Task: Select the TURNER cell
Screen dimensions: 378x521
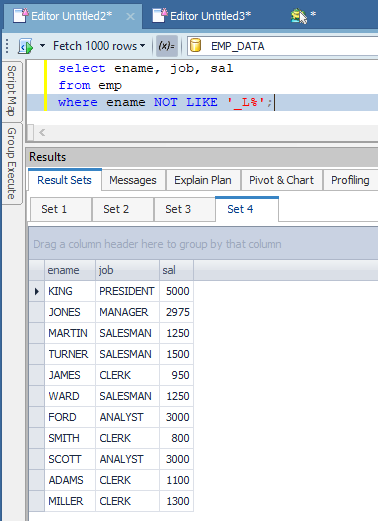Action: [70, 354]
